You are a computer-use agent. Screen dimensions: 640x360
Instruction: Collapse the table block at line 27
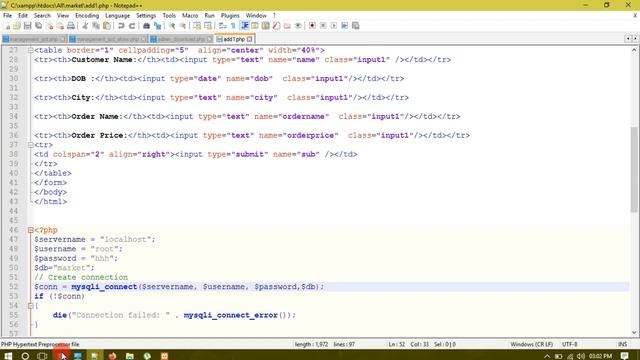click(x=30, y=50)
